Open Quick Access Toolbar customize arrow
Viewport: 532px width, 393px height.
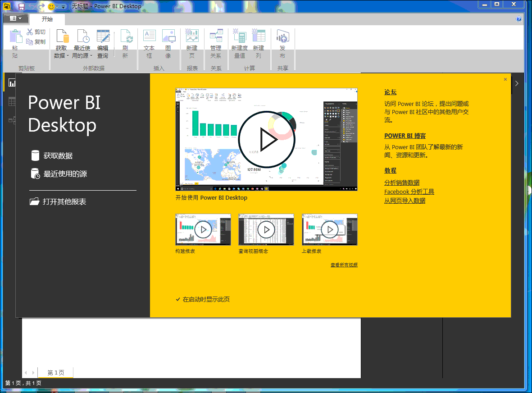(63, 7)
